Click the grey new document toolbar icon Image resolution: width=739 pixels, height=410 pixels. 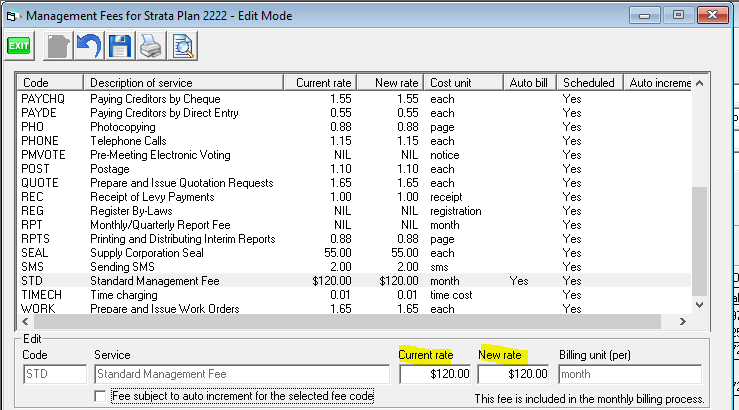[58, 46]
